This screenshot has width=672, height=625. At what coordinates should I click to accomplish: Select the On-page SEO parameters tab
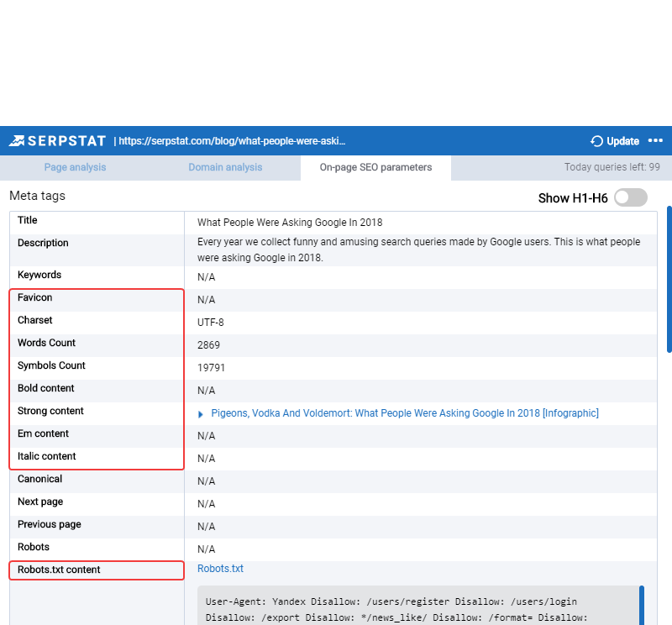(x=375, y=167)
